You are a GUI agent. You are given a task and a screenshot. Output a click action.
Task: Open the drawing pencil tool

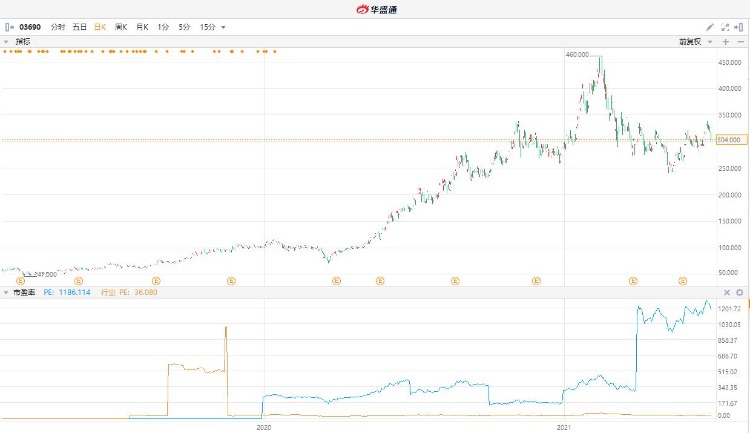pyautogui.click(x=710, y=27)
